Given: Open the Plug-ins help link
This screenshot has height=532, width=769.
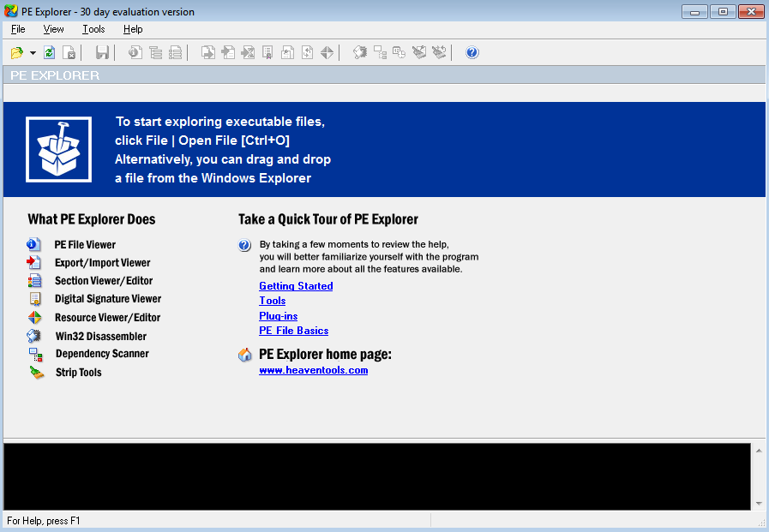Looking at the screenshot, I should (x=278, y=316).
